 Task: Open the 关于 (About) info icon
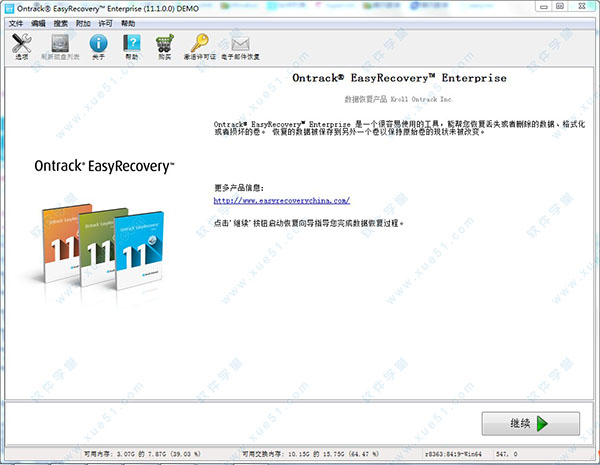click(98, 45)
